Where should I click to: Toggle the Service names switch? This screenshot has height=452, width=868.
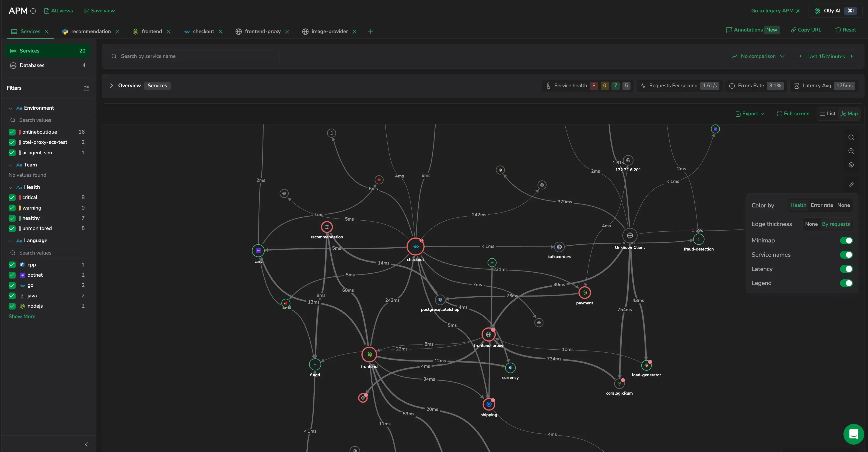(x=846, y=255)
